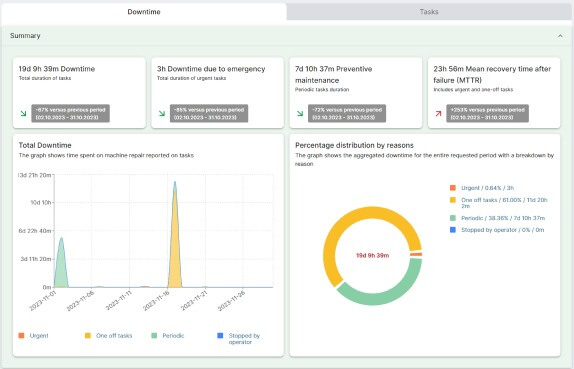Click the green down arrow on Preventive maintenance card
The image size is (574, 369).
point(300,113)
